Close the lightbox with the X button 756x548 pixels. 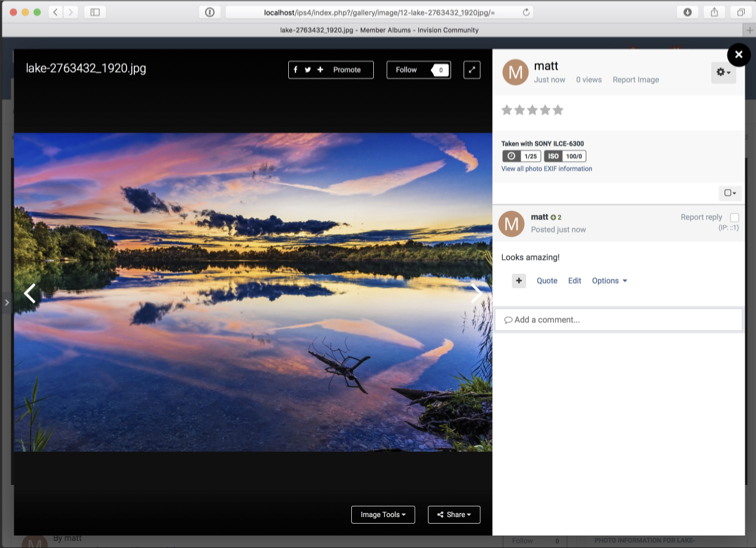tap(738, 55)
